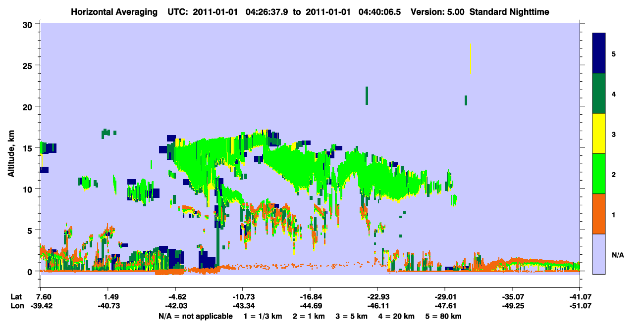Click the altitude tick label '30'
This screenshot has width=644, height=330.
(x=29, y=24)
